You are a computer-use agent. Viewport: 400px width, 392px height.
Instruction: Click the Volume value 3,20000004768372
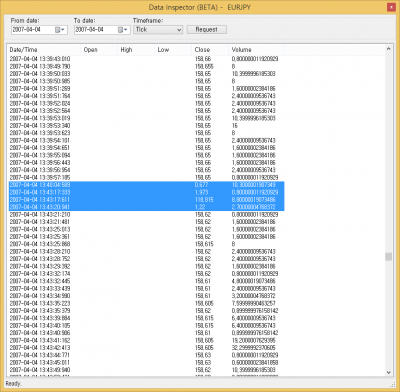click(x=254, y=296)
